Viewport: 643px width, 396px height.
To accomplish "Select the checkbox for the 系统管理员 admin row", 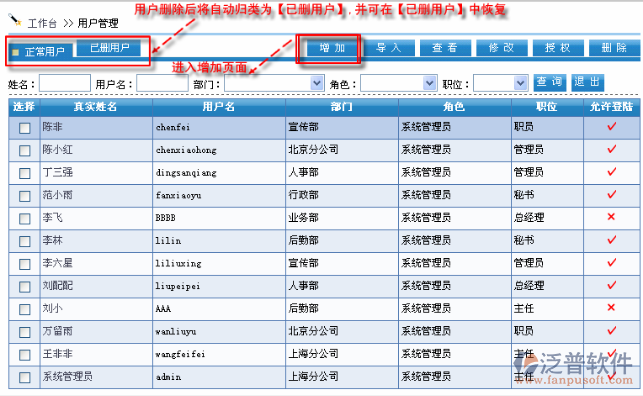I will [x=25, y=377].
